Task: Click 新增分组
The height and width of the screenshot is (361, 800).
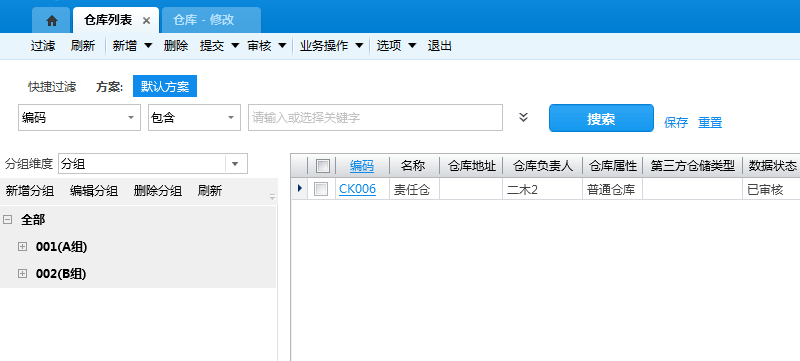Action: pos(30,191)
